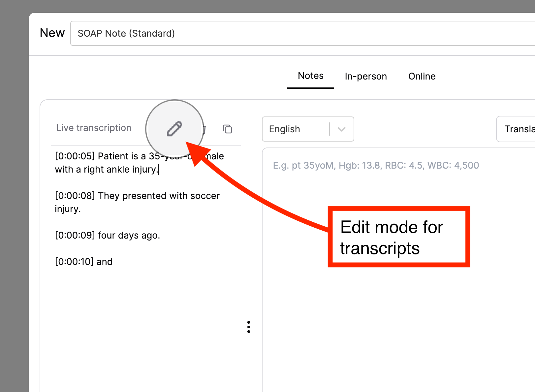Click the transcript entry at 0:00:10
Screen dimensions: 535x392
point(84,262)
